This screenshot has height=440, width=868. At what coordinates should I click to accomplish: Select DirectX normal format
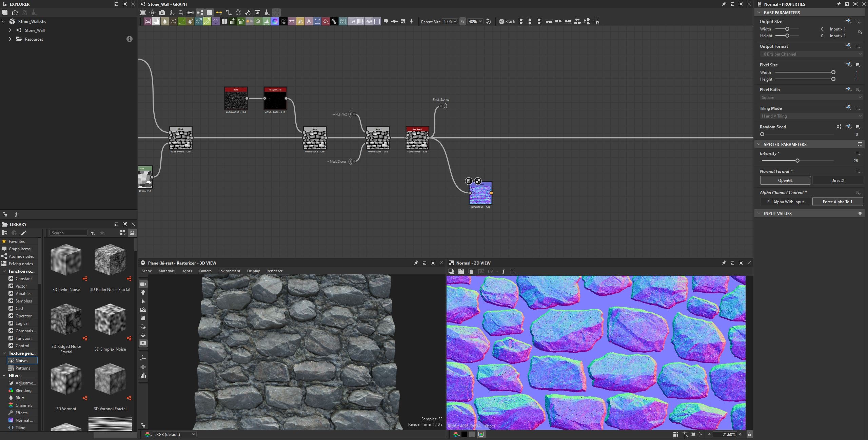click(x=837, y=181)
